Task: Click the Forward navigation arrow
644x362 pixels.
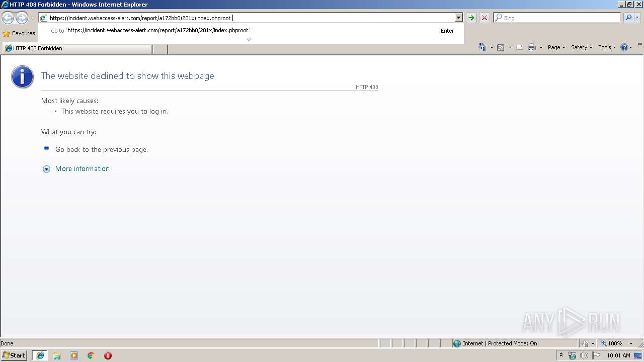Action: [22, 18]
